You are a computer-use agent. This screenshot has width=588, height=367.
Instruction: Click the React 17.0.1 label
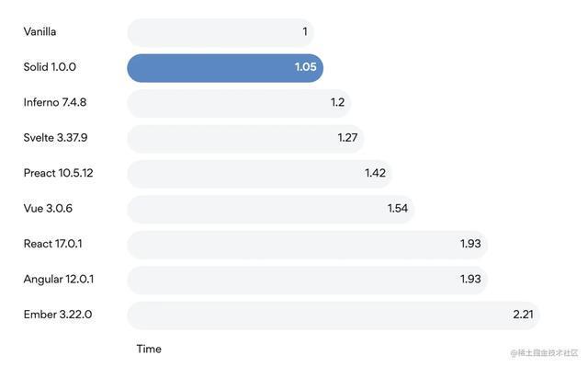click(x=52, y=244)
